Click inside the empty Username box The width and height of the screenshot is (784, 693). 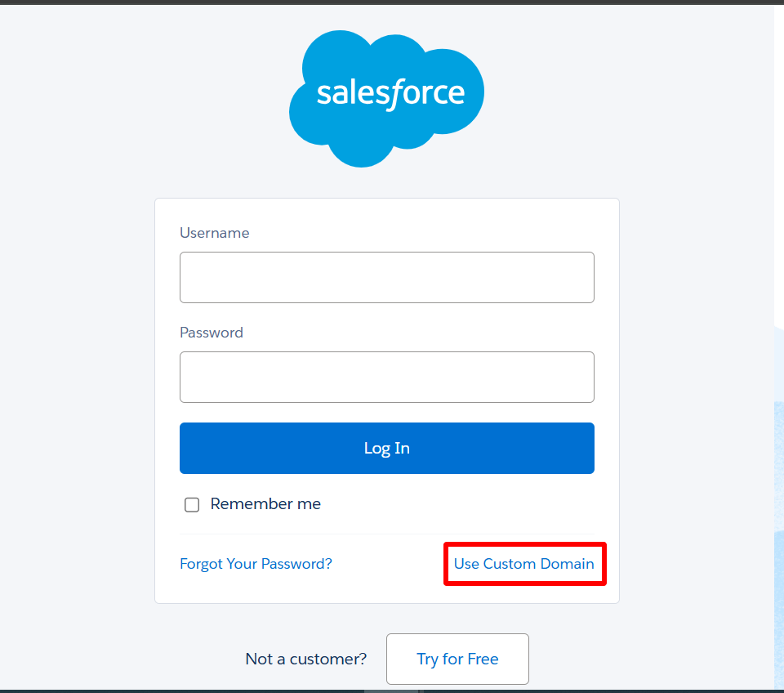click(x=386, y=277)
